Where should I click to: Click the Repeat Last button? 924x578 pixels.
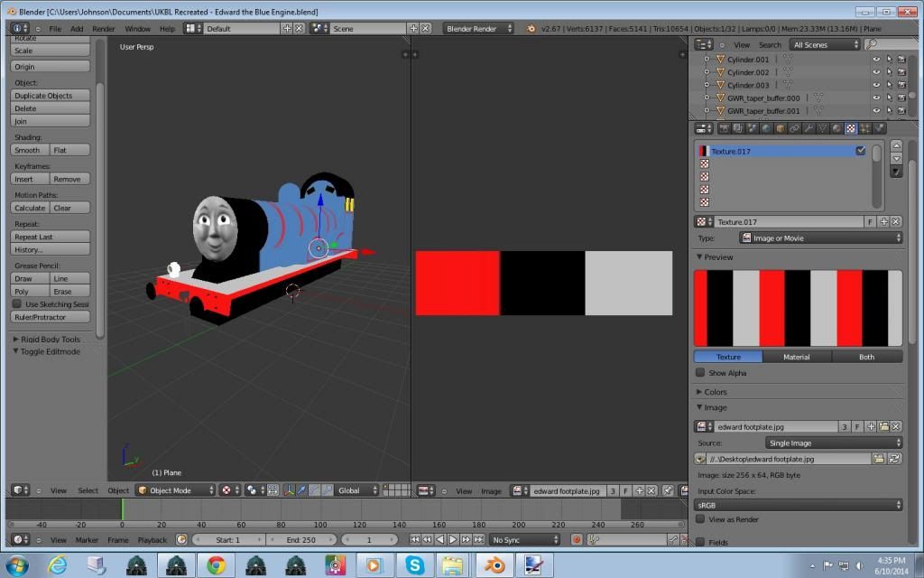51,238
